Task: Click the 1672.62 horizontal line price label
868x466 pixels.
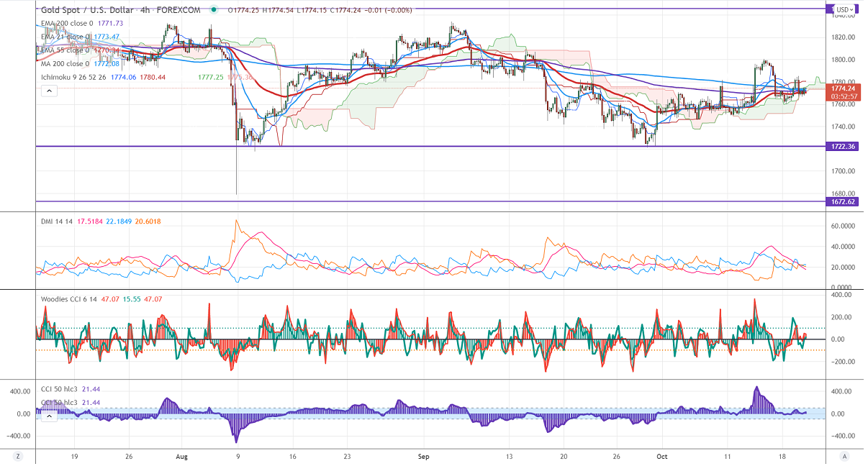Action: tap(842, 202)
